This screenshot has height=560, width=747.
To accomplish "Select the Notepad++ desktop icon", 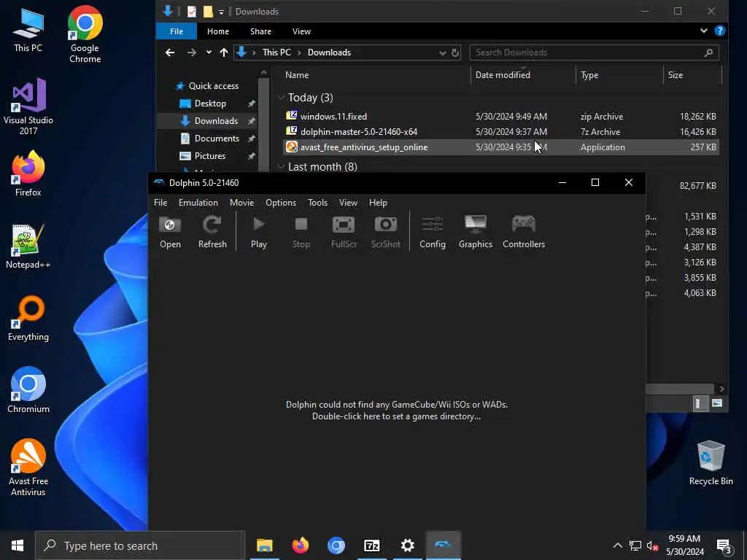I will pyautogui.click(x=28, y=246).
